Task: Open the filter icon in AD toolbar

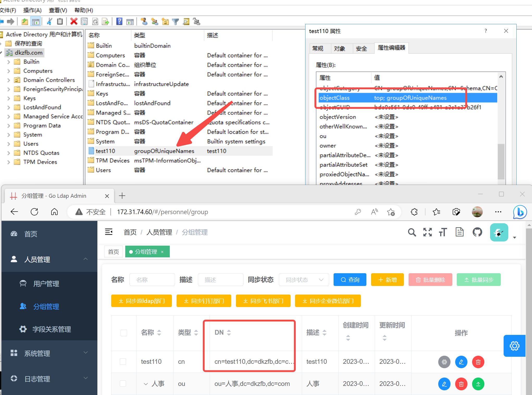Action: (176, 21)
